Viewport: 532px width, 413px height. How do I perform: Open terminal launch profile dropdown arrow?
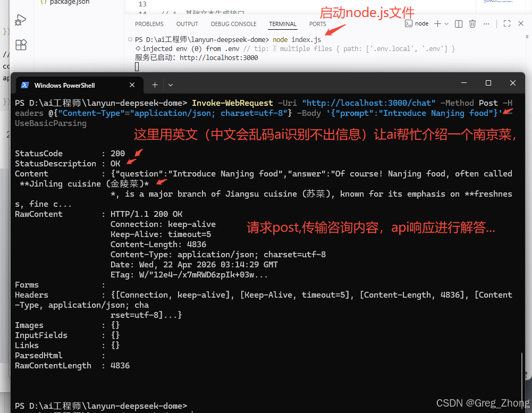pos(446,24)
